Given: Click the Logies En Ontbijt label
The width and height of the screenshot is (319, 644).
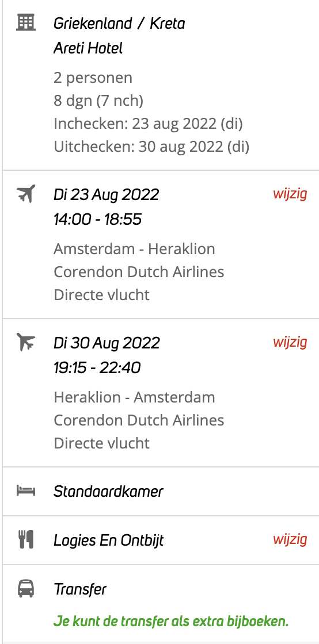Looking at the screenshot, I should 108,540.
